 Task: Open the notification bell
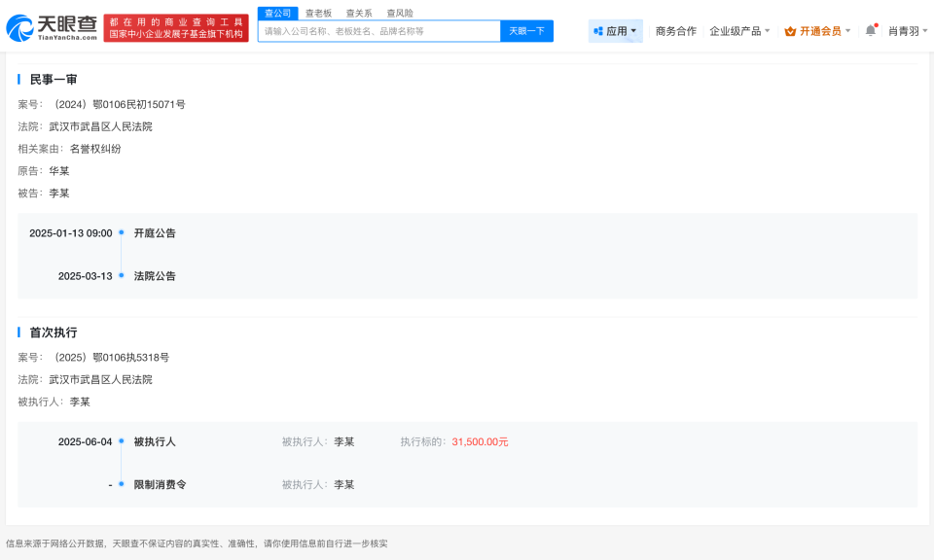tap(869, 30)
